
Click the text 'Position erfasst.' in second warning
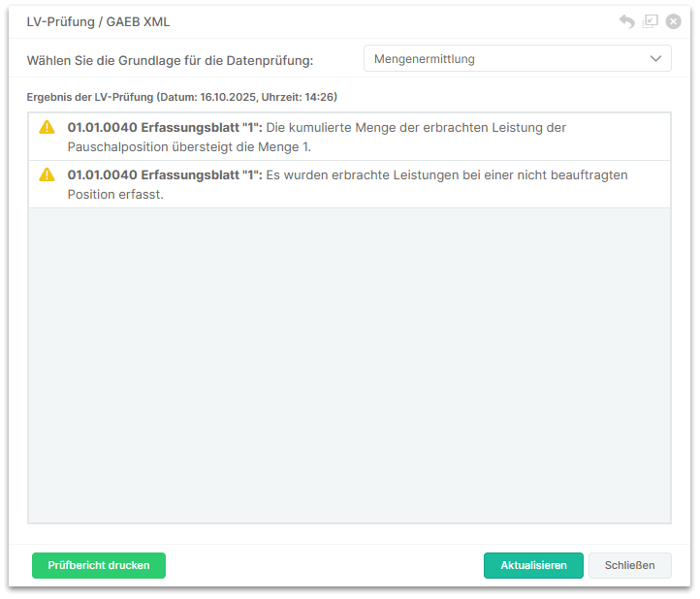(115, 194)
